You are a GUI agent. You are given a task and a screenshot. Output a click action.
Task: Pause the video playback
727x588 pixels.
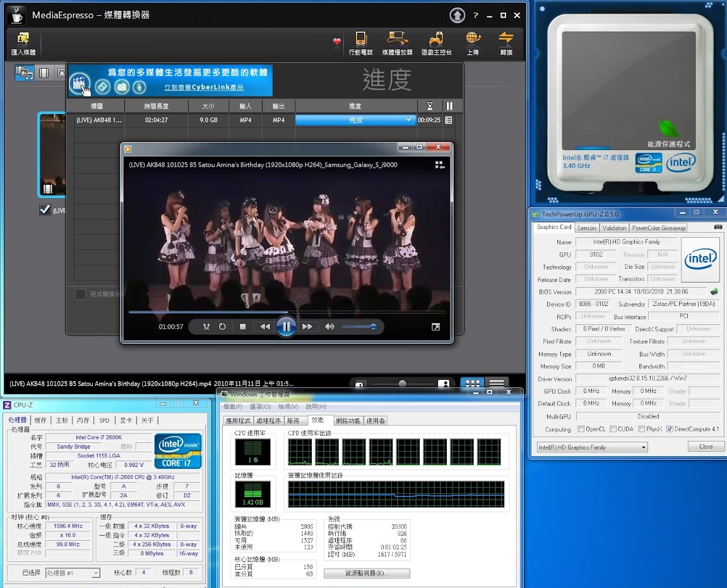coord(286,327)
